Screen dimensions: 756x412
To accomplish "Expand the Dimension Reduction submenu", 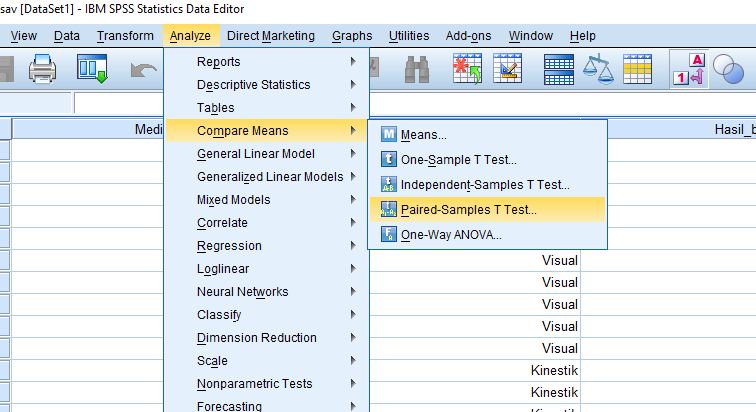I will pos(267,338).
